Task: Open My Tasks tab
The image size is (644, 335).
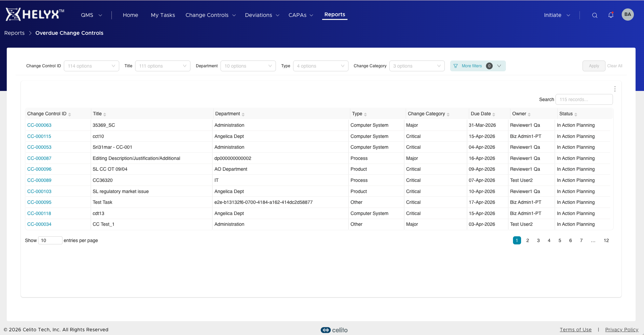Action: click(x=163, y=15)
